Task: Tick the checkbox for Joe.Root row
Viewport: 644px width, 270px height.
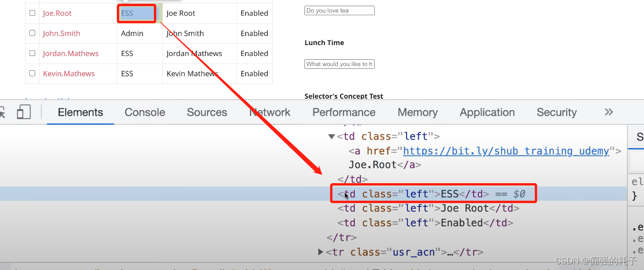Action: (32, 13)
